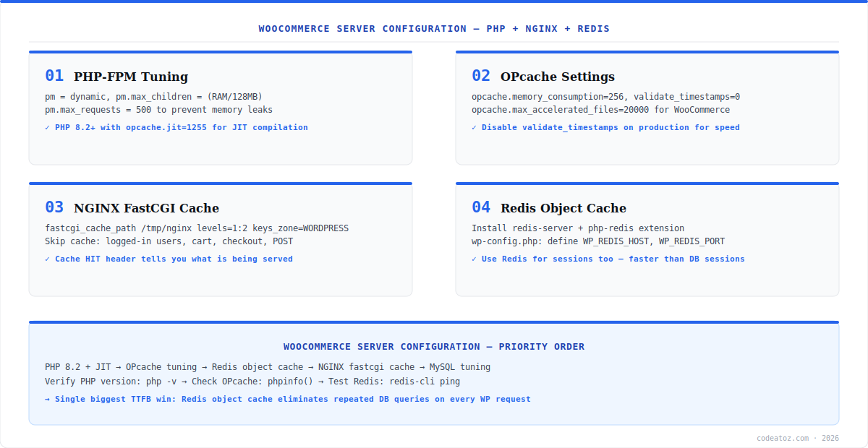Select the line 'fastcgi_cache_path /tmp/nginx levels=1:2 keys_zone=WORDPRESS'
This screenshot has height=448, width=868.
(197, 228)
